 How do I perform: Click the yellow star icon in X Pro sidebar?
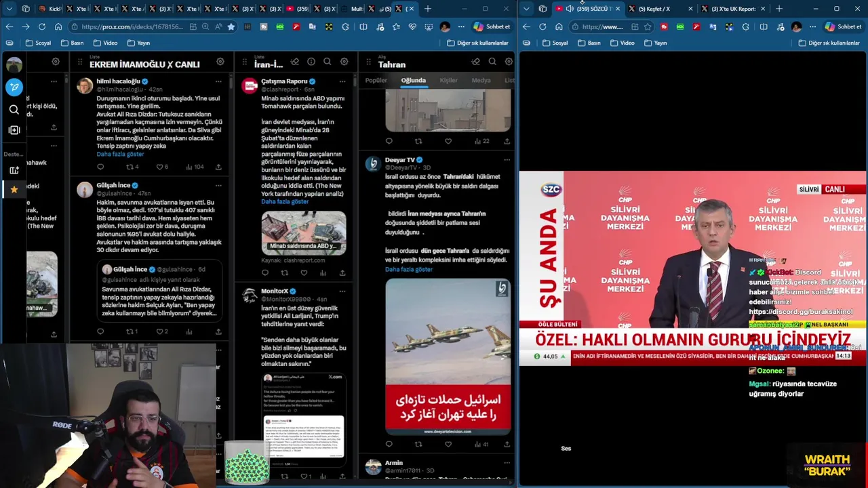14,190
